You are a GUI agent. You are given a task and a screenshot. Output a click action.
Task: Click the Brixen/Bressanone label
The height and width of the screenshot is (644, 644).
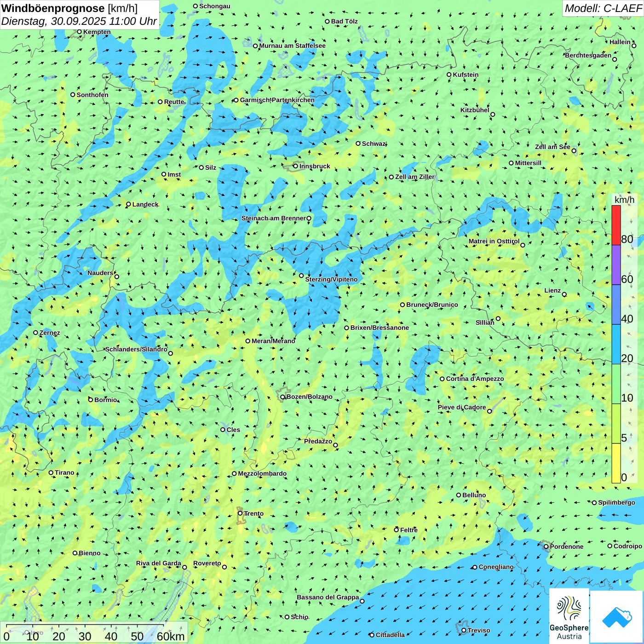pyautogui.click(x=379, y=328)
